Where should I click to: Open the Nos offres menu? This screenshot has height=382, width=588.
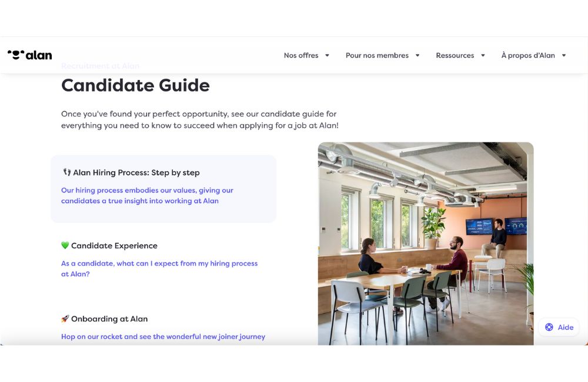(x=300, y=55)
